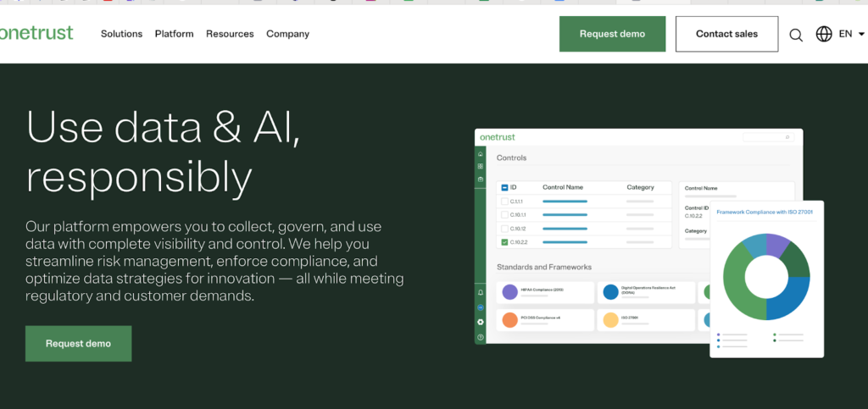Viewport: 868px width, 409px height.
Task: Click the Standards and Frameworks heading
Action: [544, 267]
